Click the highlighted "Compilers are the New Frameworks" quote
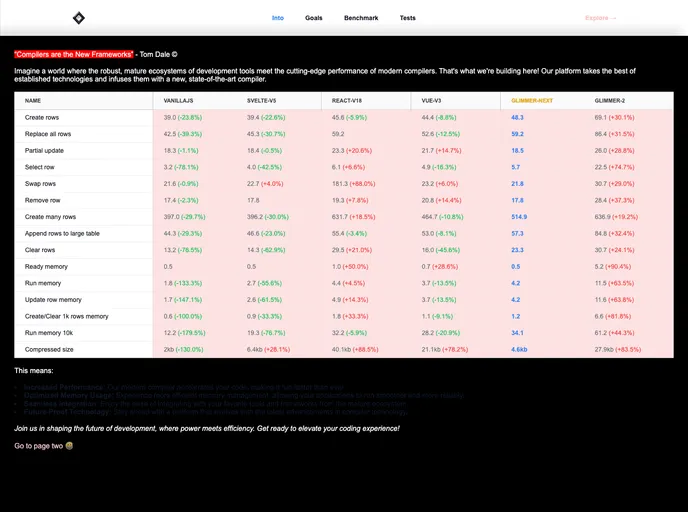Viewport: 688px width, 512px height. tap(74, 54)
